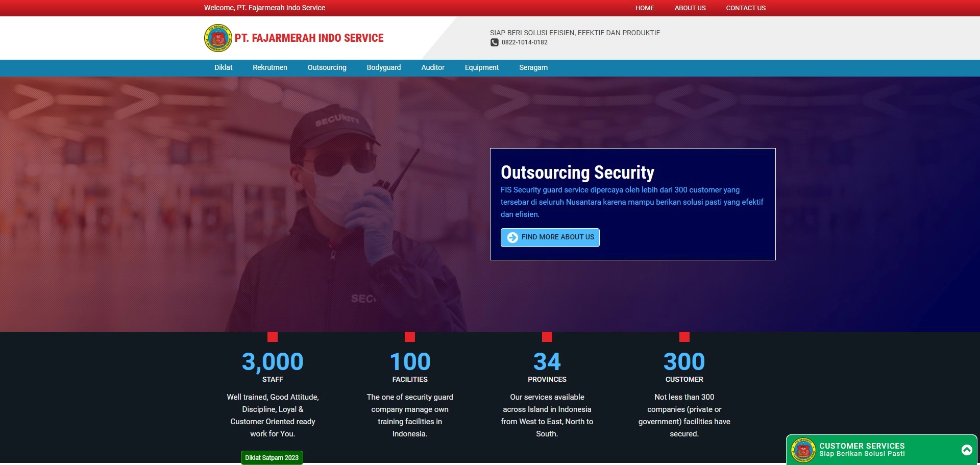This screenshot has width=980, height=465.
Task: Click the CUSTOMER label
Action: tap(684, 379)
